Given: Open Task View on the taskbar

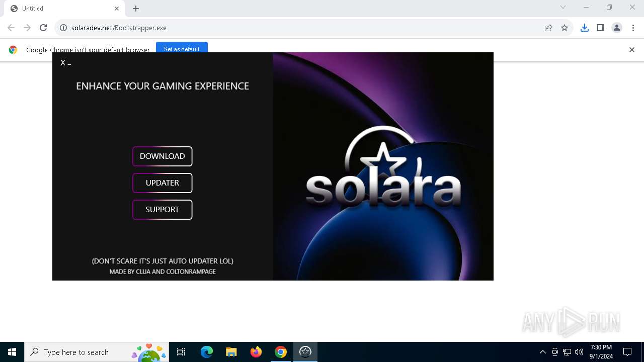Looking at the screenshot, I should coord(181,352).
